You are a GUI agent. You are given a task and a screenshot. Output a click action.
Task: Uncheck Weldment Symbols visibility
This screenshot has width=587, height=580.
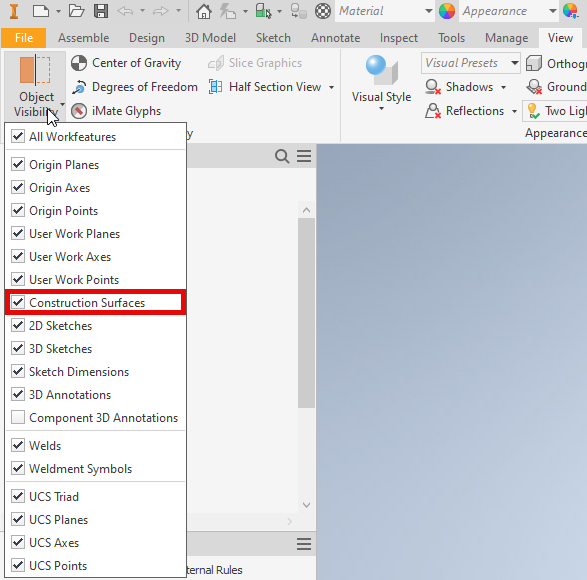[18, 468]
